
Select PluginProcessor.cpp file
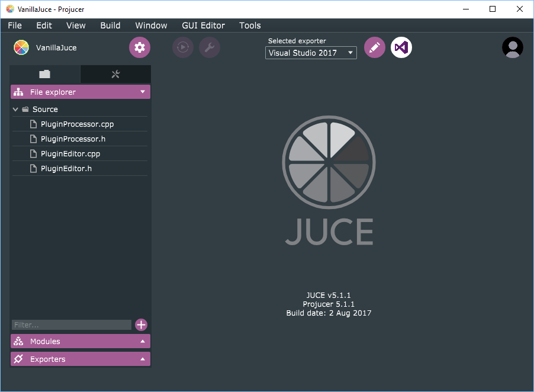pos(77,124)
